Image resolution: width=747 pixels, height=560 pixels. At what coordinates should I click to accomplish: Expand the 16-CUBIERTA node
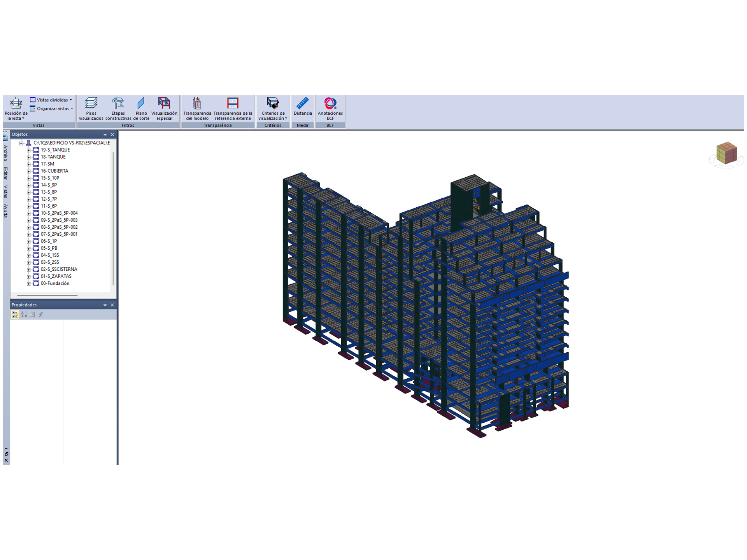coord(28,171)
